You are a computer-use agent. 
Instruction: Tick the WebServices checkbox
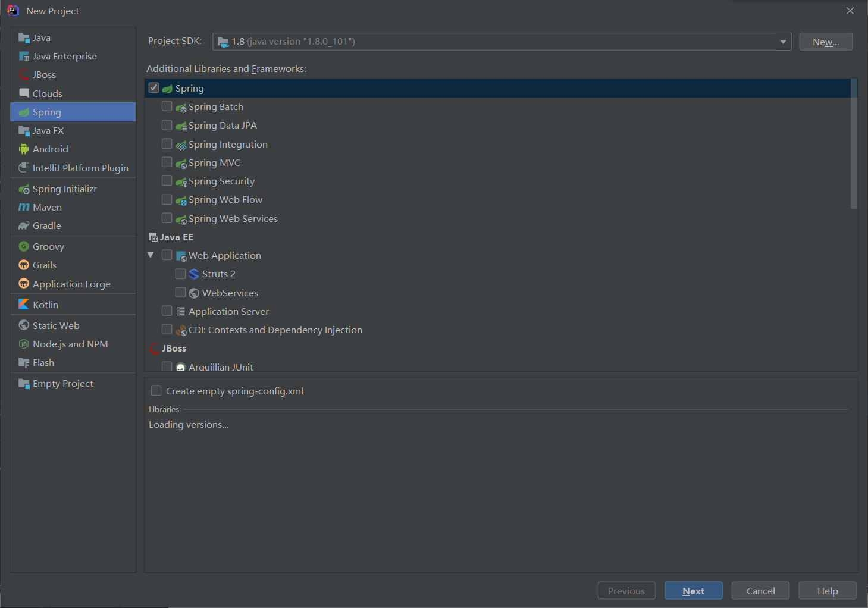point(180,292)
